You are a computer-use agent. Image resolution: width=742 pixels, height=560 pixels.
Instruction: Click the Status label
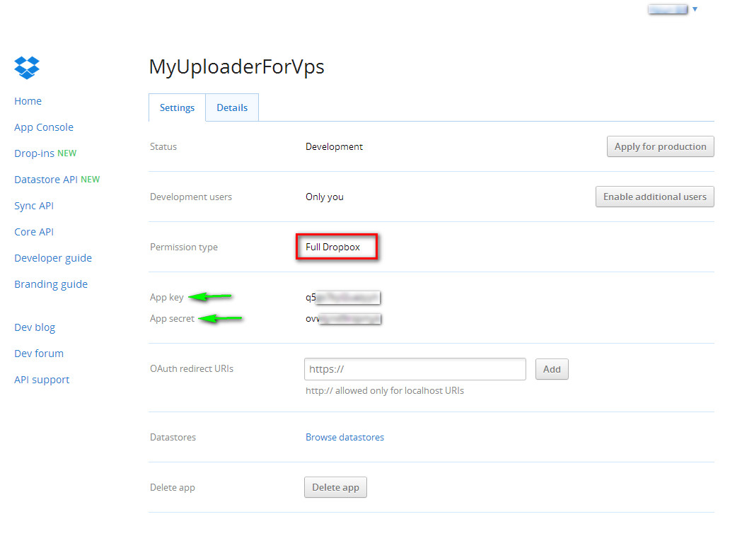coord(163,146)
